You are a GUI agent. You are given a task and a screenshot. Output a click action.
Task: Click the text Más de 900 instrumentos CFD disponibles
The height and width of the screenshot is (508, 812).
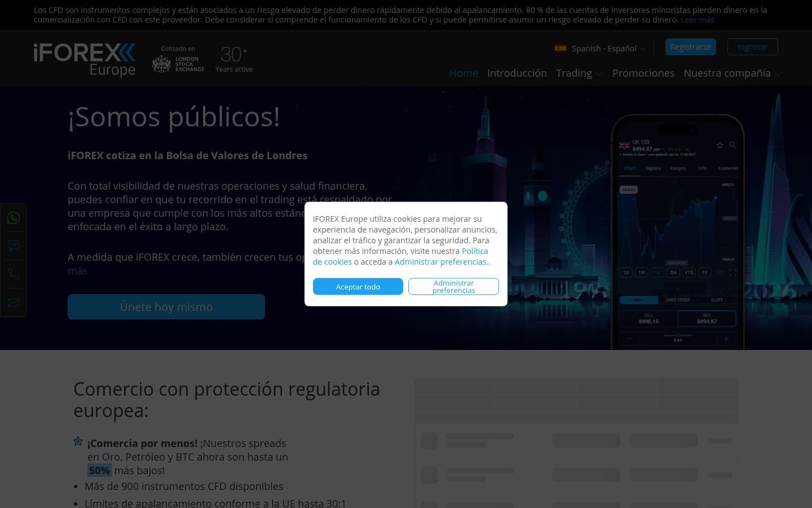[x=184, y=486]
